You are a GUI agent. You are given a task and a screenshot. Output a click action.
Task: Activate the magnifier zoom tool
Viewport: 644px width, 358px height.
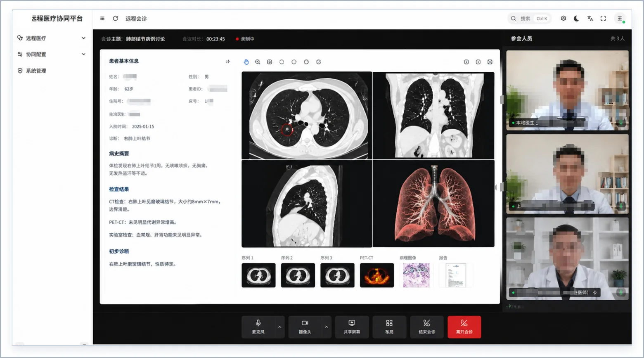[x=258, y=62]
